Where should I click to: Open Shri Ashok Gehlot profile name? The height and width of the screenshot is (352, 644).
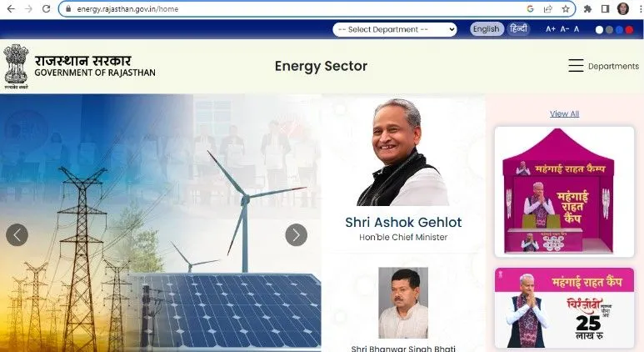coord(403,222)
